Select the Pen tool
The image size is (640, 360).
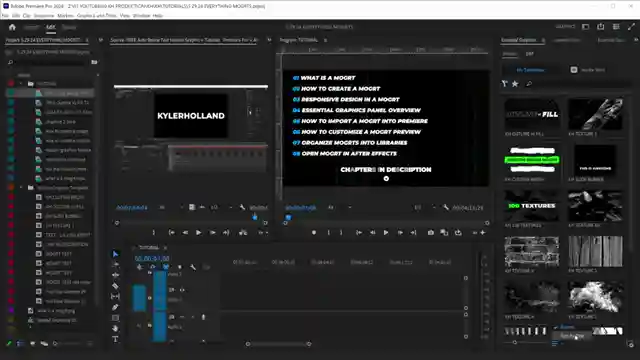coord(116,307)
